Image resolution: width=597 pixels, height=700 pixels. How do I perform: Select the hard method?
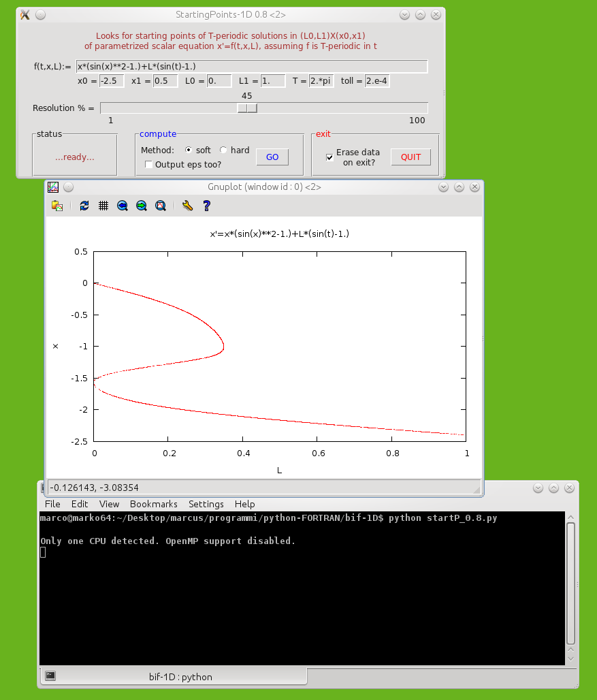tap(223, 150)
